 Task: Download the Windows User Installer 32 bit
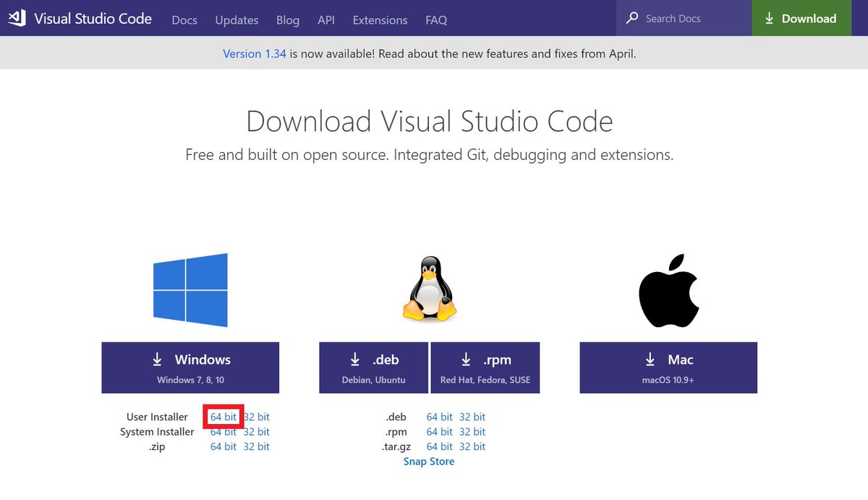point(257,417)
